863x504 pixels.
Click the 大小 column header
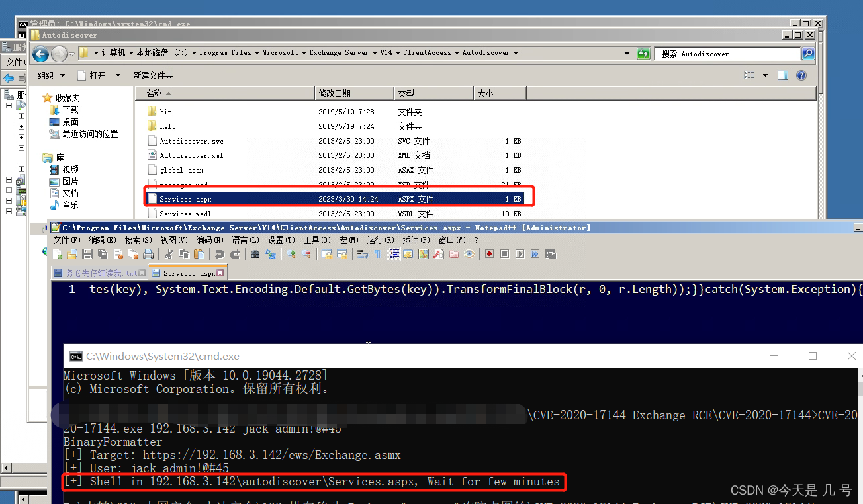point(500,93)
